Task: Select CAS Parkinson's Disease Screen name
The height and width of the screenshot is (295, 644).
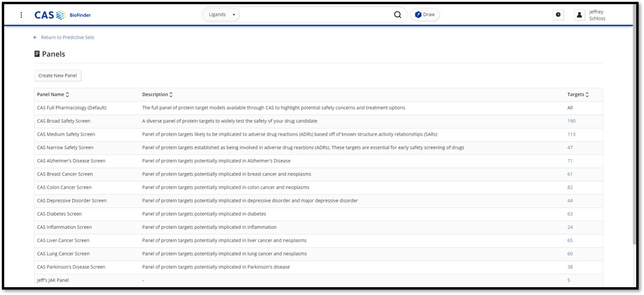Action: [71, 267]
